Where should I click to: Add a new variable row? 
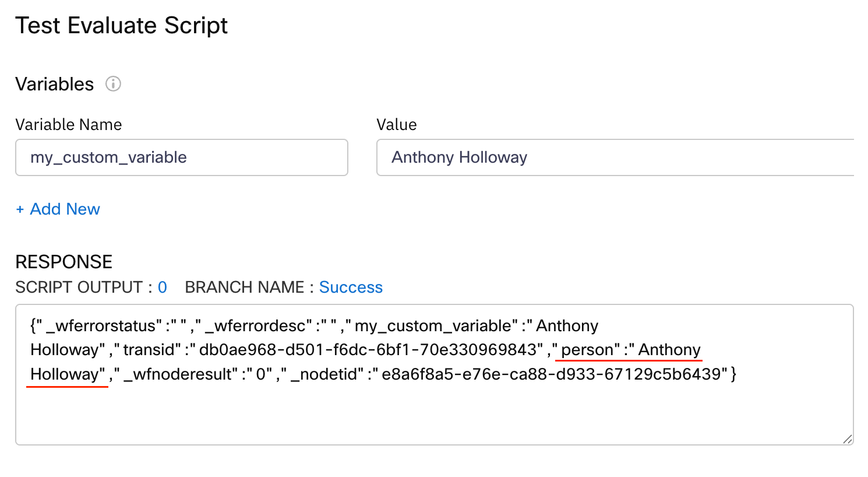tap(58, 209)
